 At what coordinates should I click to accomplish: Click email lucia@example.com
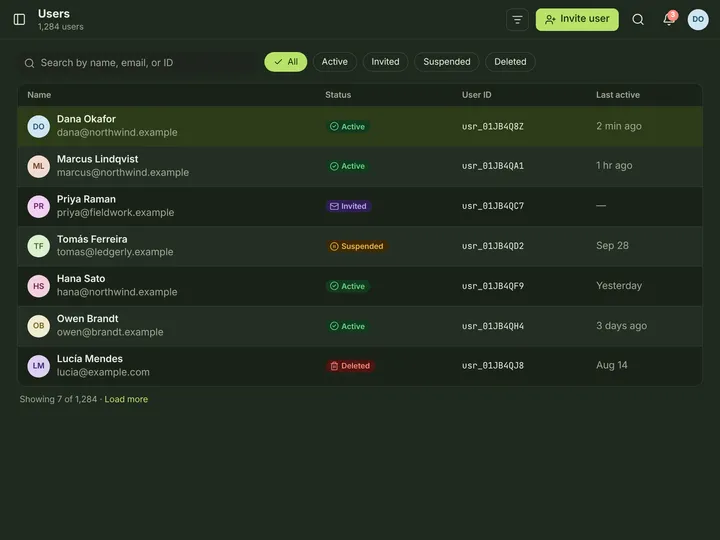pos(103,372)
